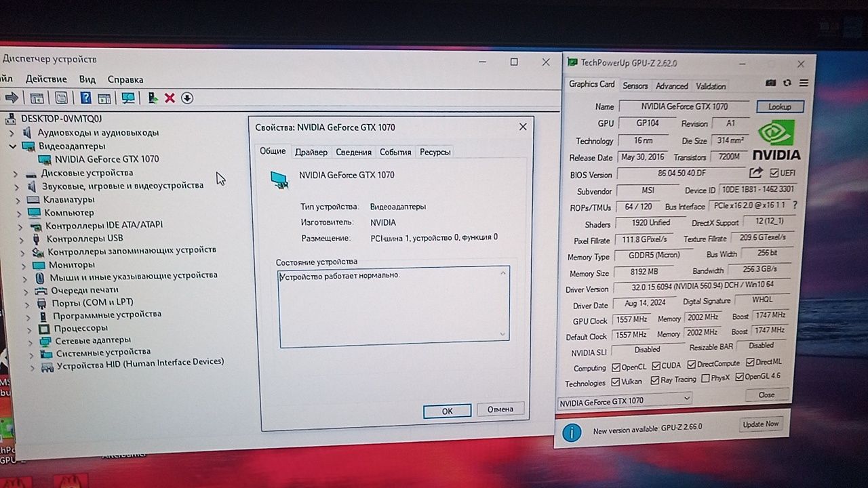Click the BIOS export share icon
Viewport: 868px width, 488px height.
[x=755, y=173]
